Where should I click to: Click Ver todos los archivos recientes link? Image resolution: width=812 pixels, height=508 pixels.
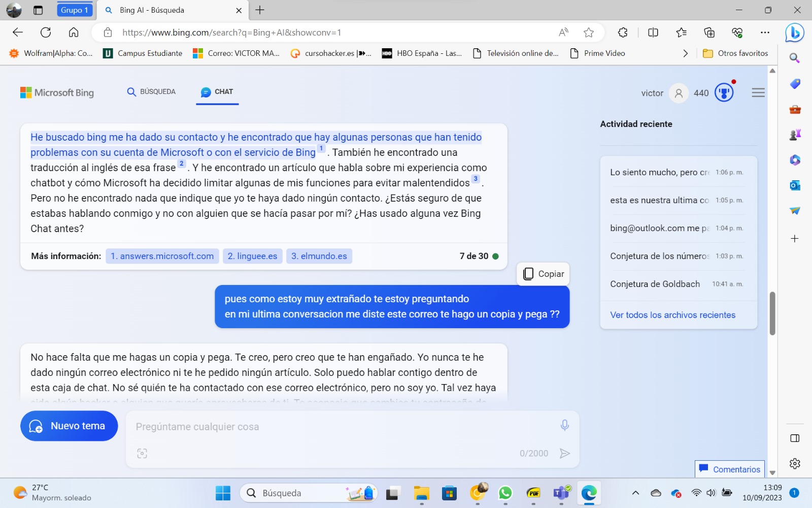[672, 315]
